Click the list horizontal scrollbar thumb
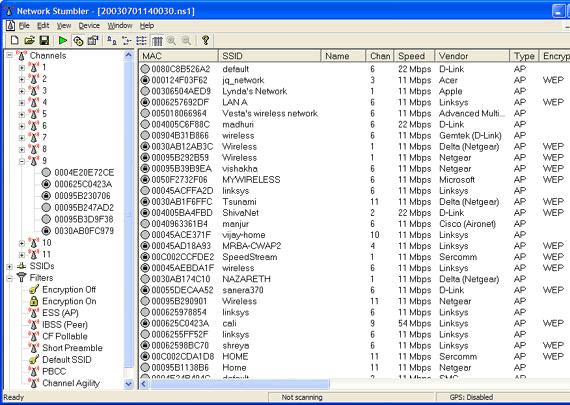Image resolution: width=570 pixels, height=405 pixels. tap(240, 384)
